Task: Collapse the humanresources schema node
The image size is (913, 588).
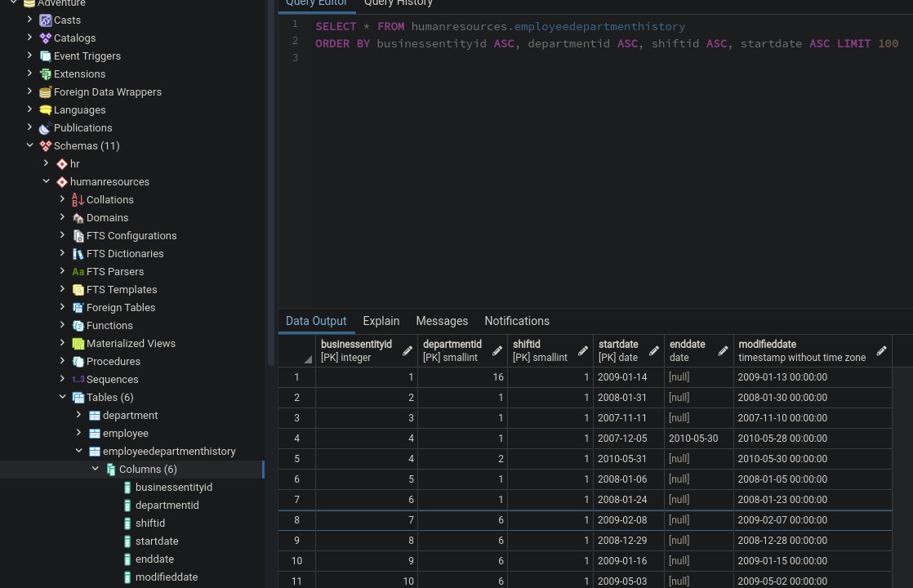Action: [x=46, y=181]
